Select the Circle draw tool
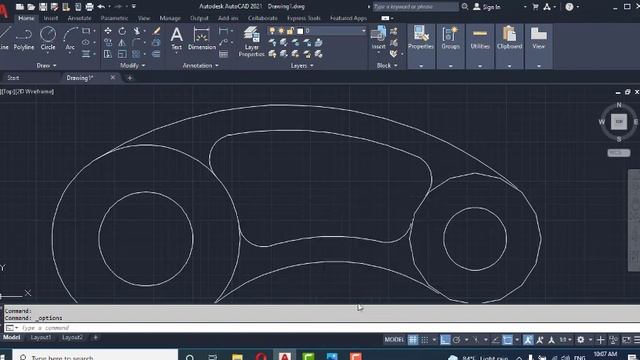This screenshot has height=360, width=640. 48,39
